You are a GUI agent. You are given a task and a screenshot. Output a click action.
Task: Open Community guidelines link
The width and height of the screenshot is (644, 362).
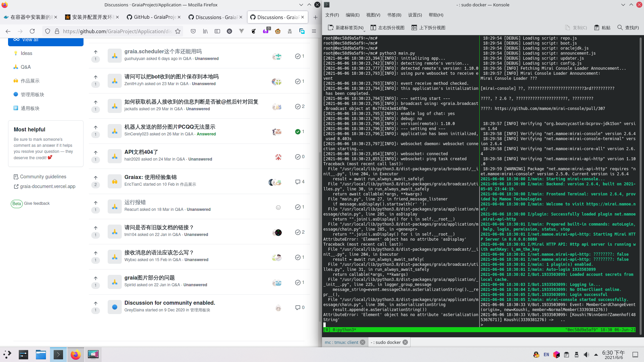43,177
